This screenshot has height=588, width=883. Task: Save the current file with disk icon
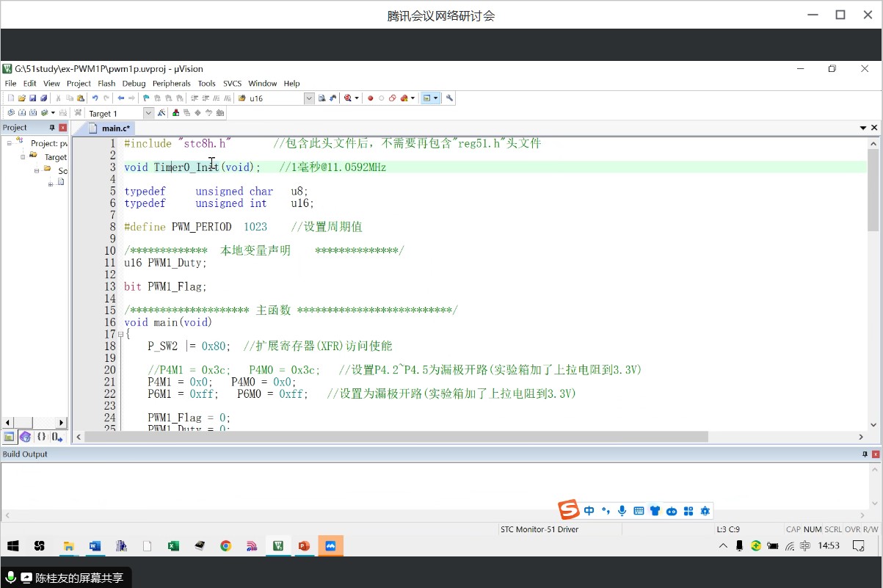[x=32, y=98]
